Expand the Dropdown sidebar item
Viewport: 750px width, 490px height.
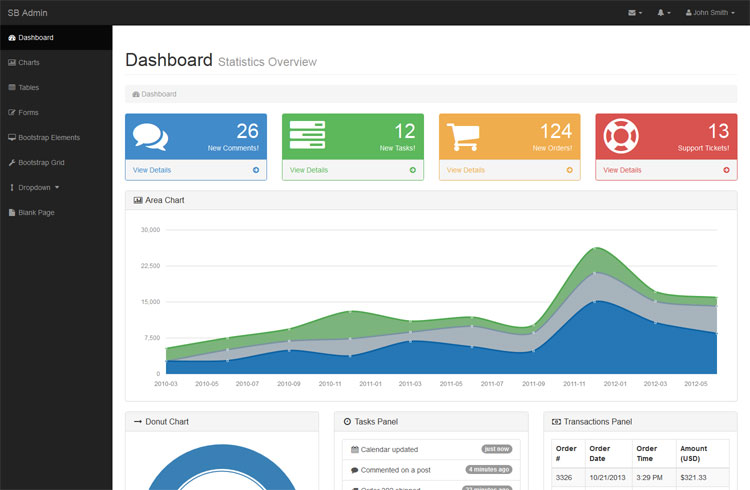point(38,187)
